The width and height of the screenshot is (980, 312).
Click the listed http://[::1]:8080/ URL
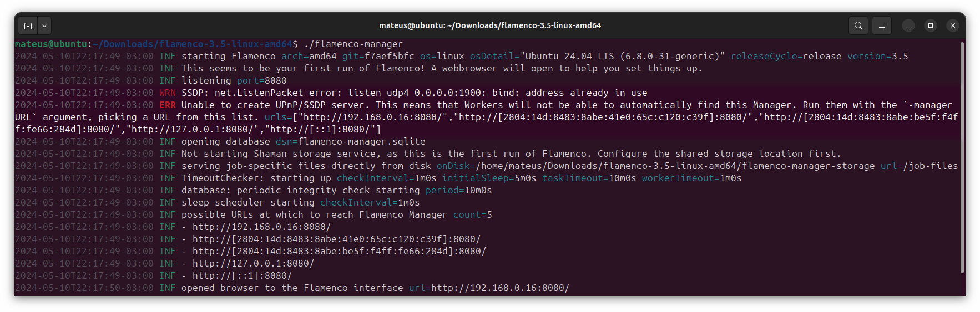242,276
